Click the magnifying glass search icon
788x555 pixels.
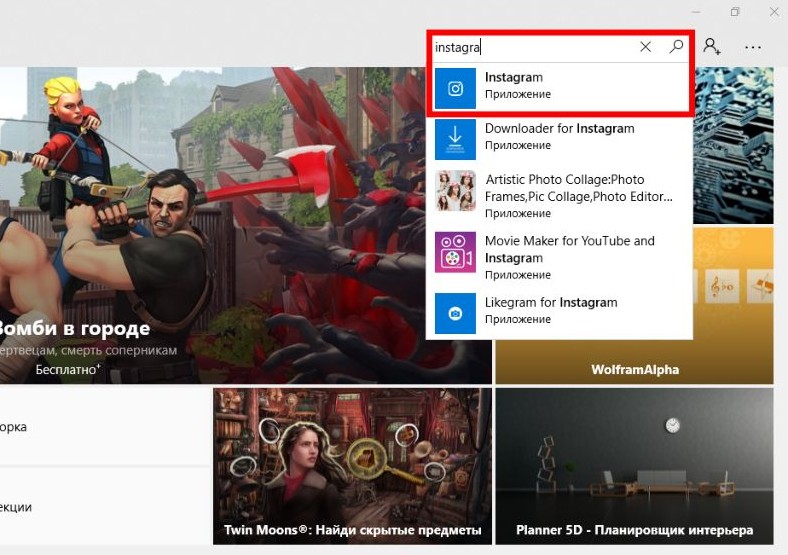(x=676, y=47)
